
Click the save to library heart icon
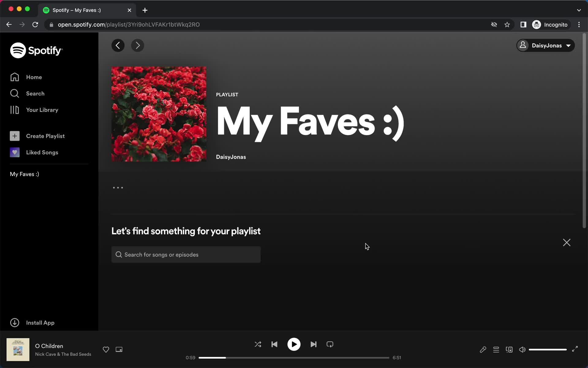106,349
